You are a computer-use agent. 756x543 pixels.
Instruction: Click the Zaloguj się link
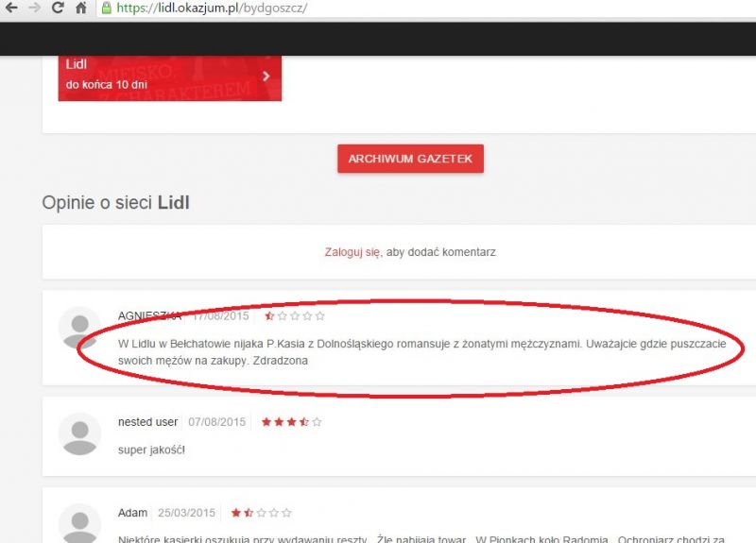[x=352, y=252]
